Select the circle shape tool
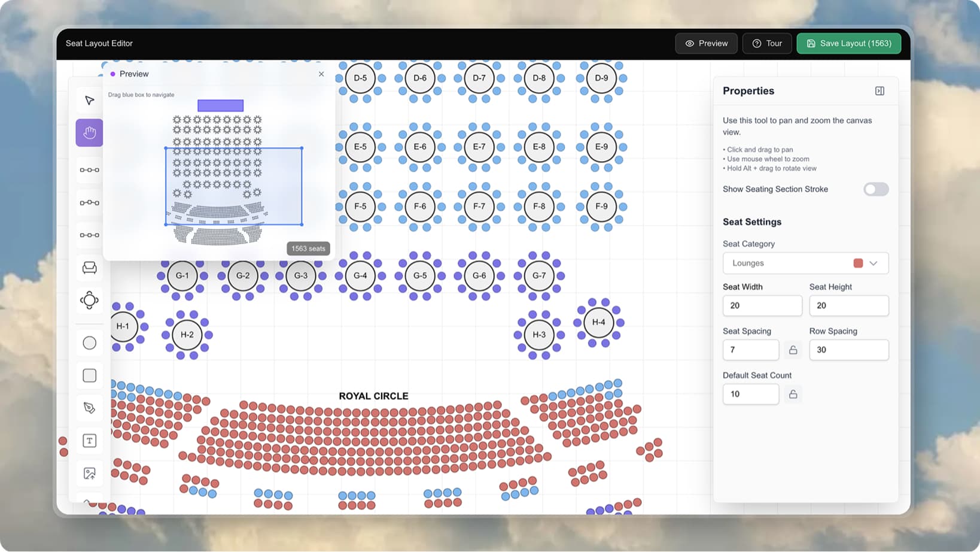980x552 pixels. click(x=89, y=342)
